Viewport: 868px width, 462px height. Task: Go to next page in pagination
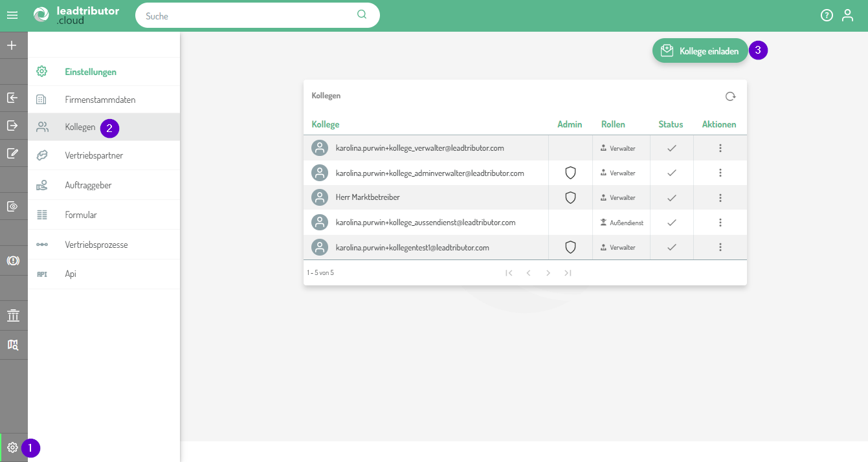tap(548, 273)
